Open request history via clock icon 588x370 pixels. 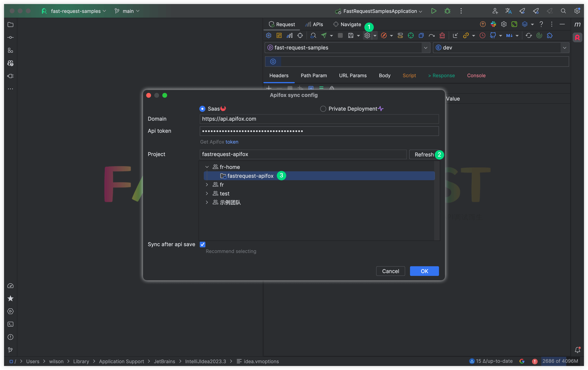482,35
